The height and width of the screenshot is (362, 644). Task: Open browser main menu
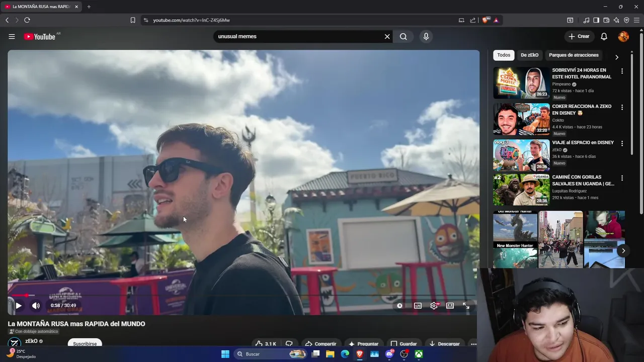tap(637, 20)
